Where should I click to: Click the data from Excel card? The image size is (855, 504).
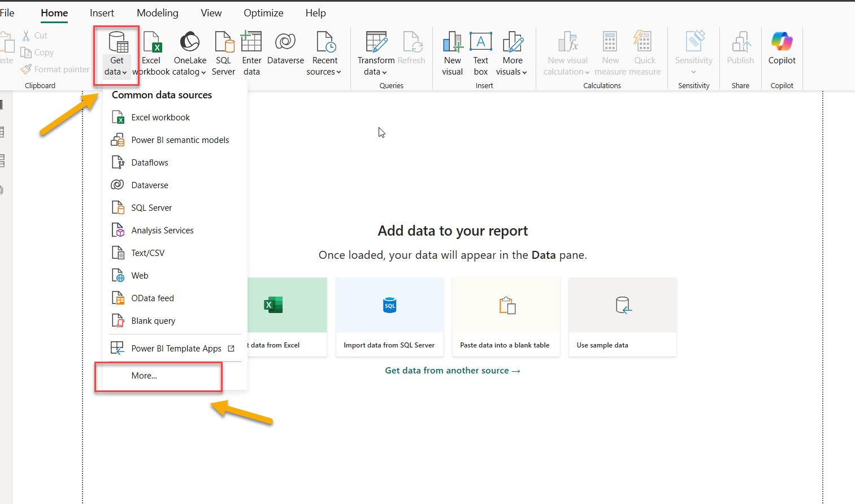coord(287,317)
